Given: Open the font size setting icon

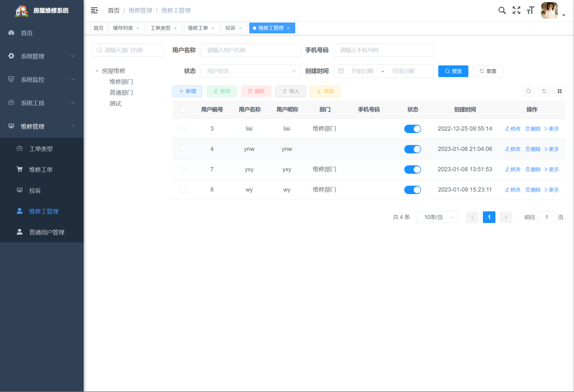Looking at the screenshot, I should [x=530, y=11].
